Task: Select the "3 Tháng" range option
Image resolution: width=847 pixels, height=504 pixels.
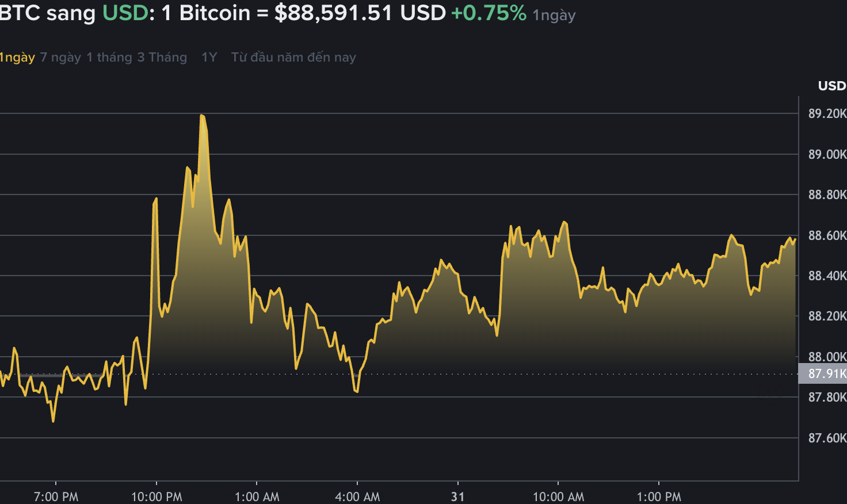Action: point(162,57)
